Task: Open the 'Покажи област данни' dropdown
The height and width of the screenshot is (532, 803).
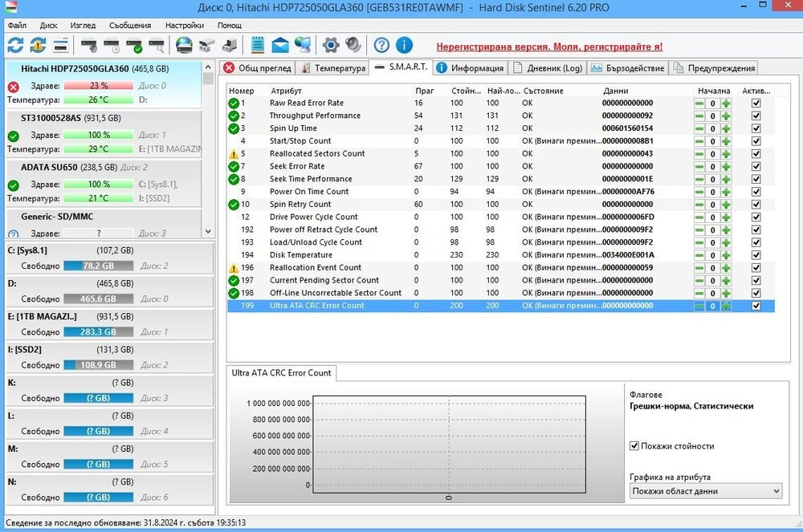Action: pyautogui.click(x=706, y=491)
